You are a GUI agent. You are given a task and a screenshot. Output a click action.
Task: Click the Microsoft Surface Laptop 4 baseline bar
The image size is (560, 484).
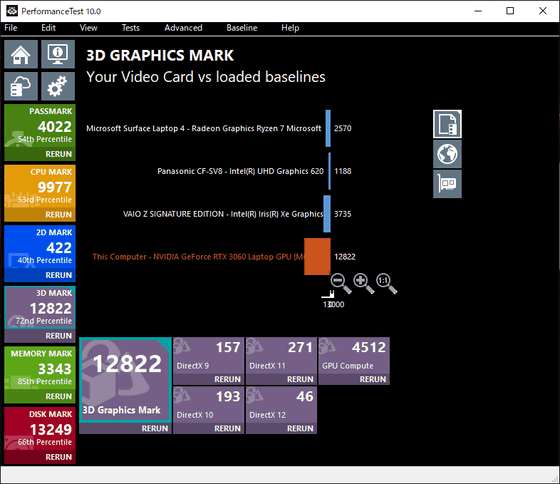coord(328,128)
